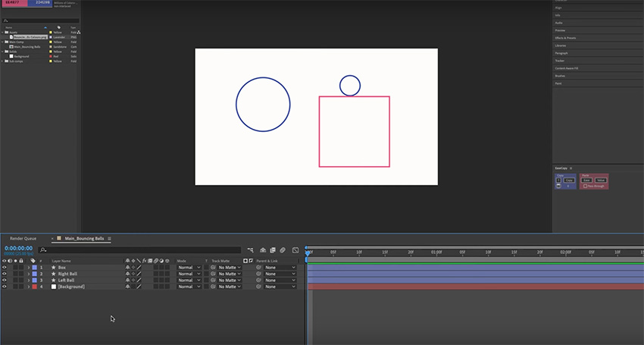Click the label tag column header in Project
Image resolution: width=644 pixels, height=345 pixels.
pyautogui.click(x=59, y=27)
